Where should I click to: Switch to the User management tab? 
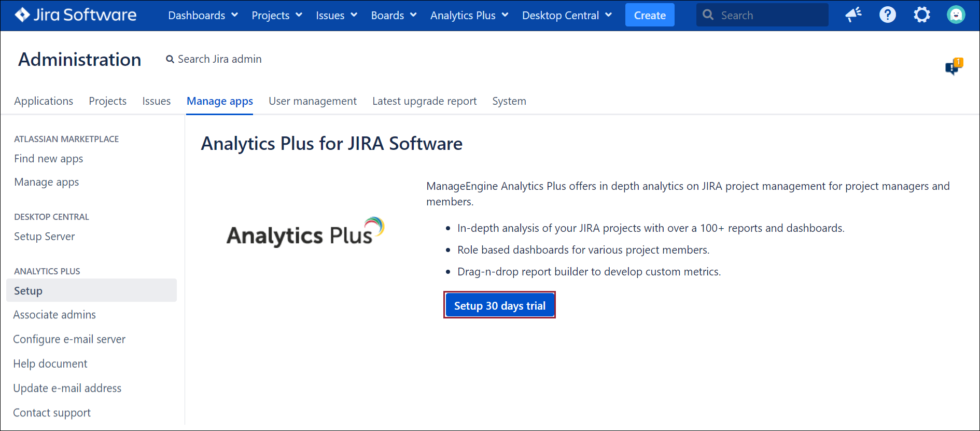(312, 101)
